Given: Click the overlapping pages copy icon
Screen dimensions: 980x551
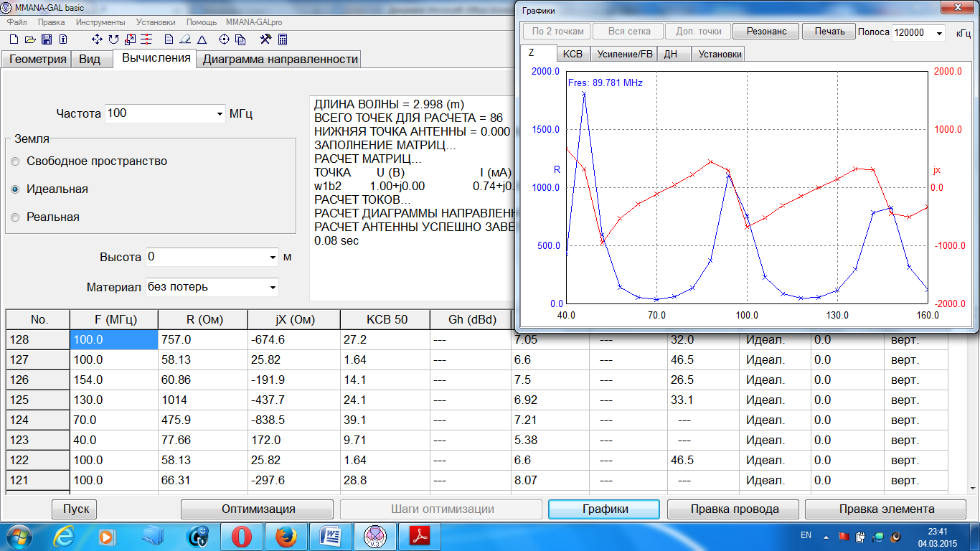Looking at the screenshot, I should click(240, 39).
